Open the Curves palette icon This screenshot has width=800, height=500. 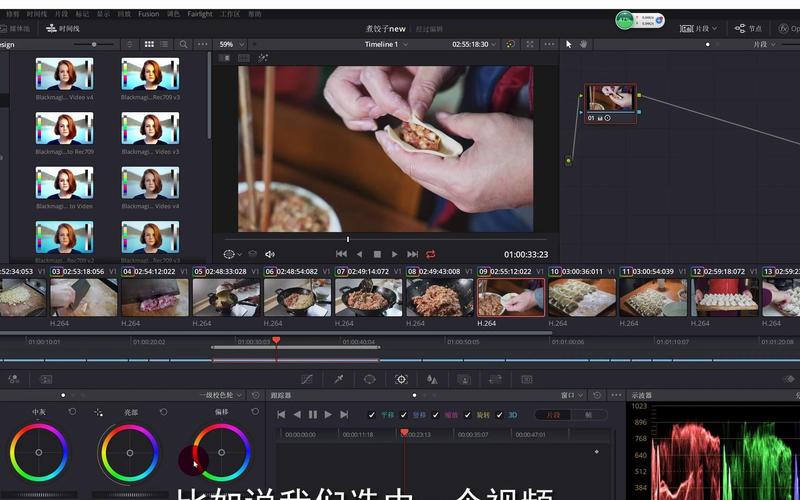click(x=307, y=379)
